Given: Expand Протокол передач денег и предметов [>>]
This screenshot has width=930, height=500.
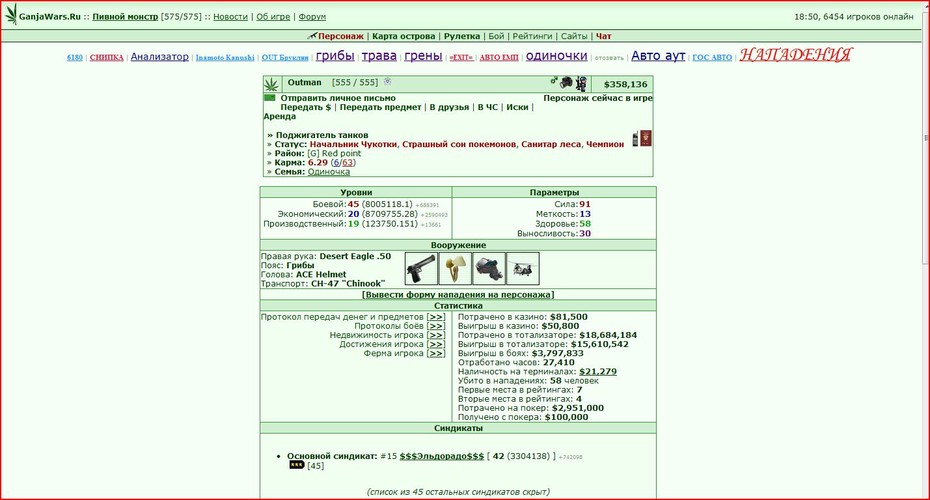Looking at the screenshot, I should 436,317.
